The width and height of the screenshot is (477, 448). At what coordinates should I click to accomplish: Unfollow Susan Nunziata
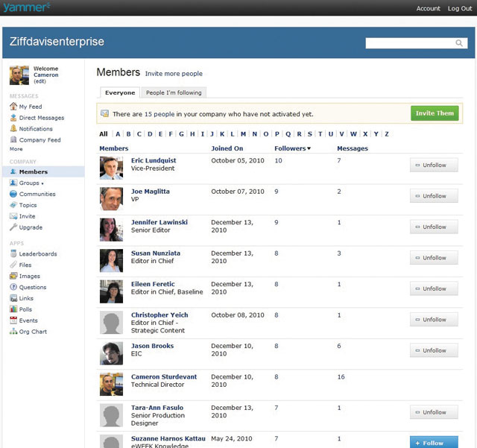[x=434, y=258]
